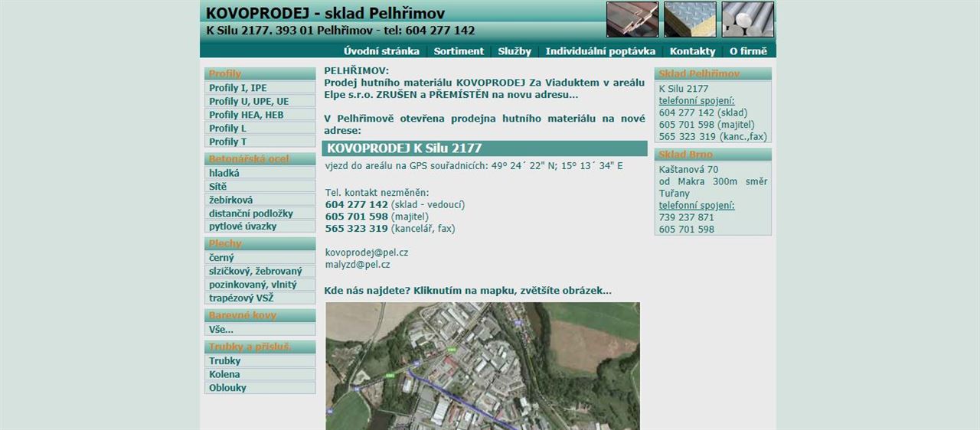Click 565 323 319 (kanc.,fax) in right sidebar

(713, 136)
